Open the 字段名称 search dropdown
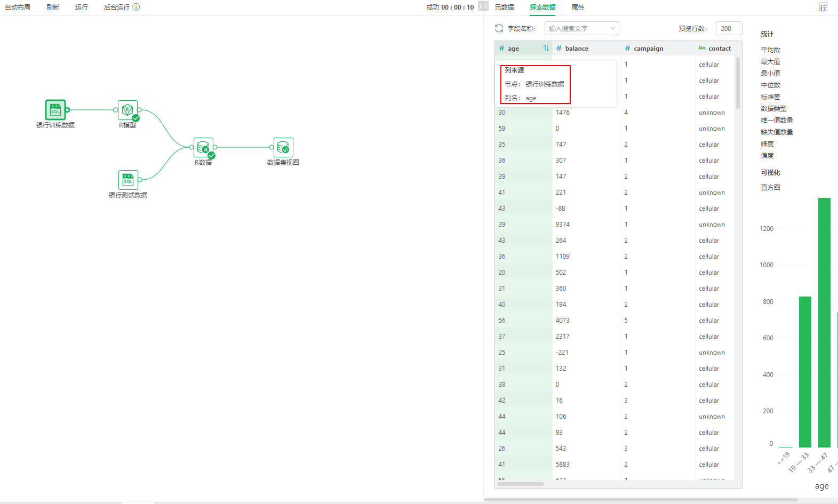This screenshot has height=504, width=838. click(x=582, y=28)
